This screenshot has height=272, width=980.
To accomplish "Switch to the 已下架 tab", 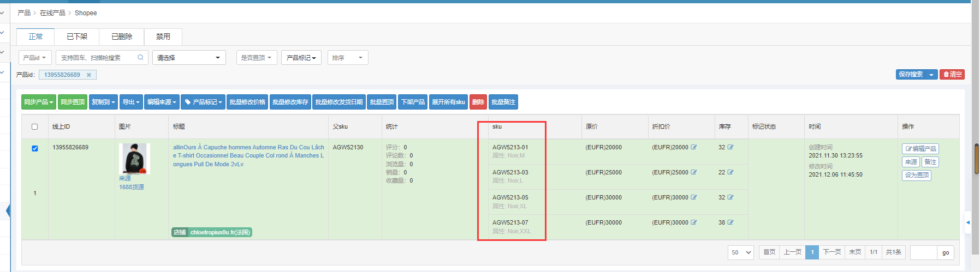I will (x=77, y=37).
